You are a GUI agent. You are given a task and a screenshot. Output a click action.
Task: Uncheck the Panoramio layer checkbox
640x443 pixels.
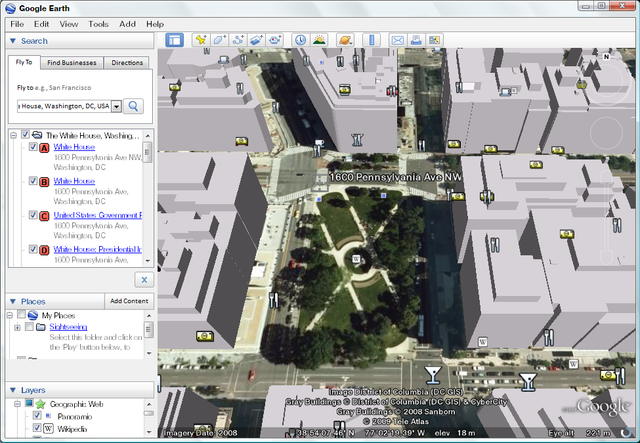(x=37, y=415)
